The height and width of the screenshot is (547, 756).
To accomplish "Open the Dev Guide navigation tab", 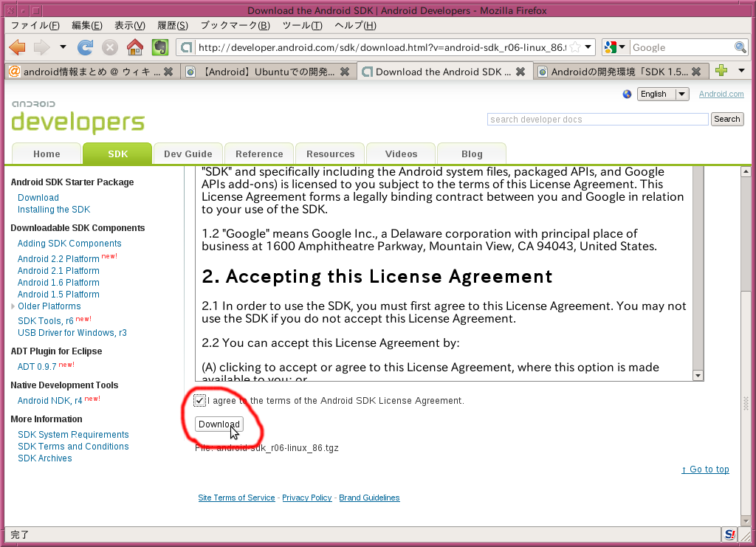I will coord(188,154).
